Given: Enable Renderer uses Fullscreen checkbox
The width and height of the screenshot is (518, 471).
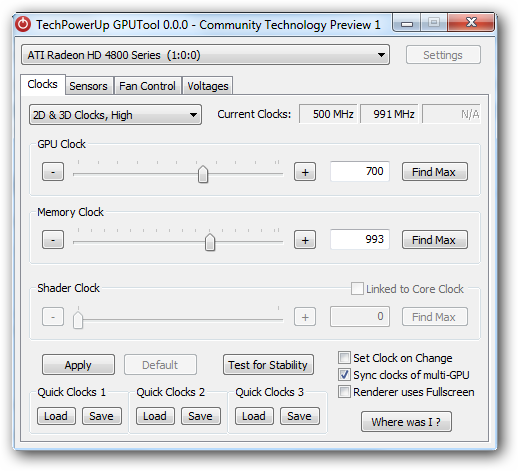Looking at the screenshot, I should 344,392.
